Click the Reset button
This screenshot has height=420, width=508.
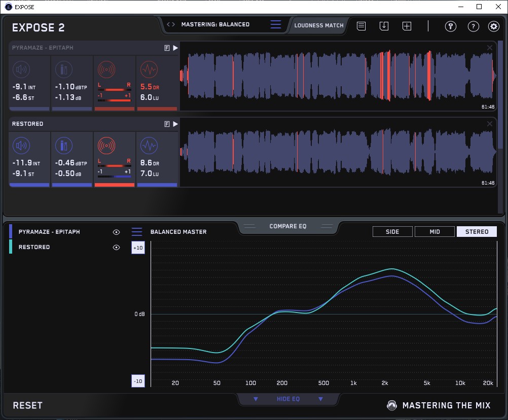[x=28, y=405]
